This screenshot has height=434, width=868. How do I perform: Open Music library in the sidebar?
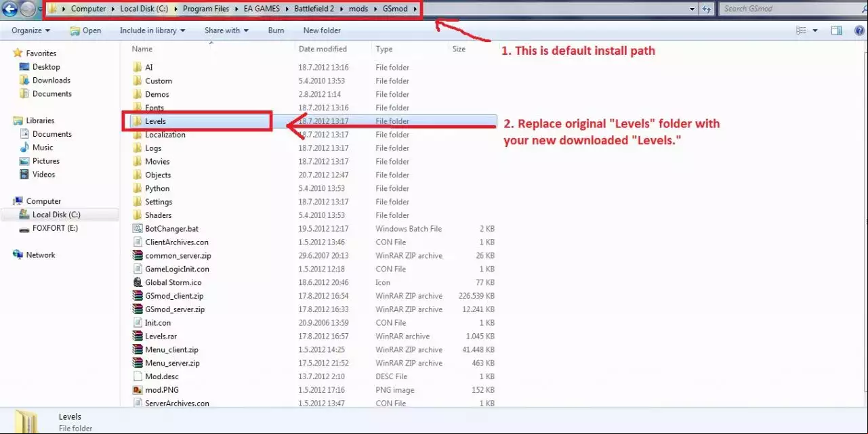[x=43, y=148]
